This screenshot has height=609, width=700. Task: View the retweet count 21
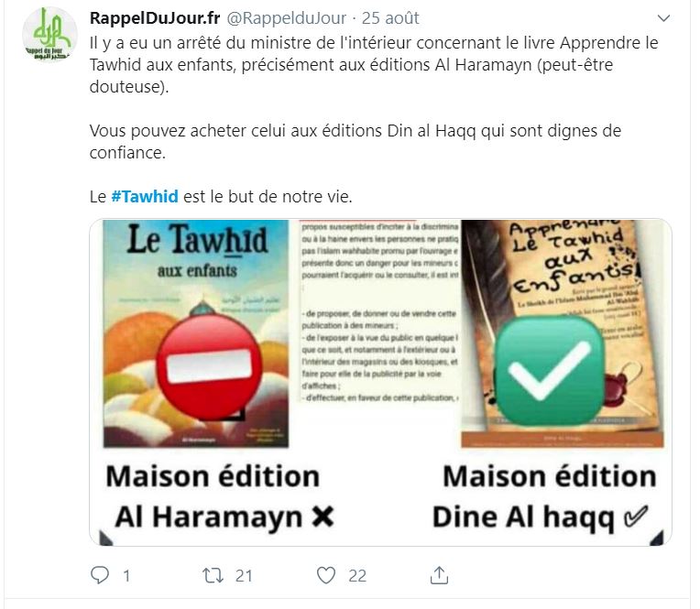point(244,575)
